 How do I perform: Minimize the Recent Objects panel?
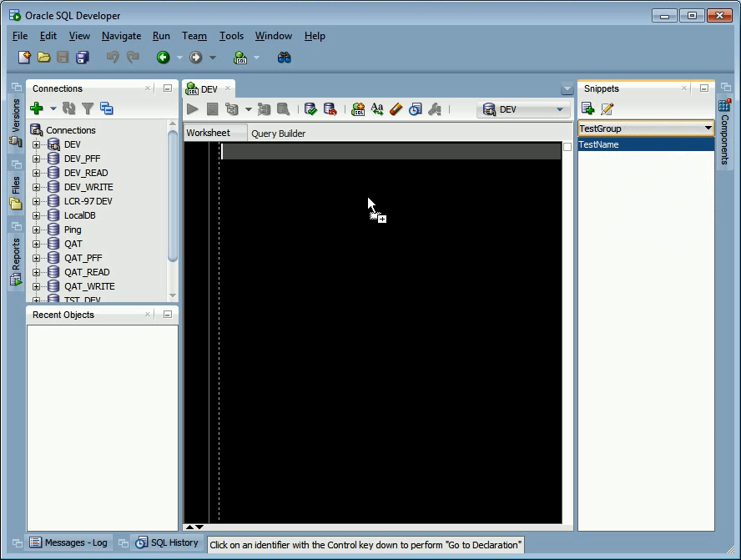tap(167, 315)
